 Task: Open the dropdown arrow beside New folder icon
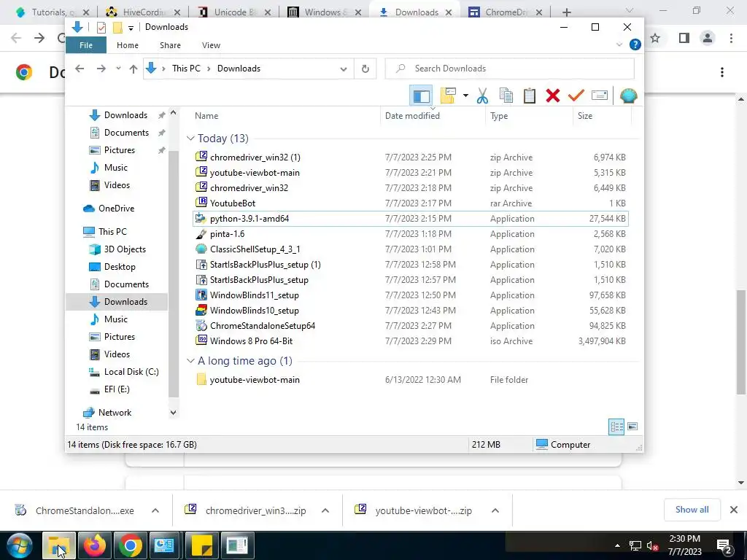[465, 96]
